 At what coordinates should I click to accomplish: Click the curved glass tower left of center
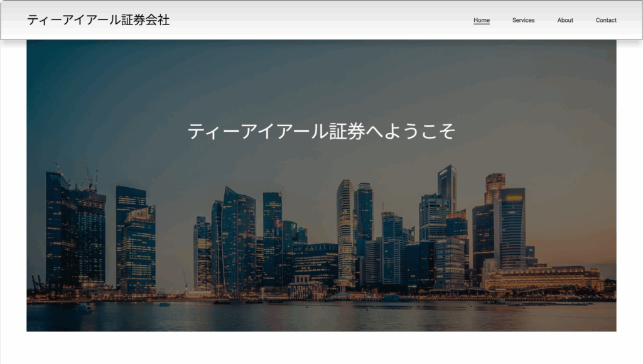237,238
